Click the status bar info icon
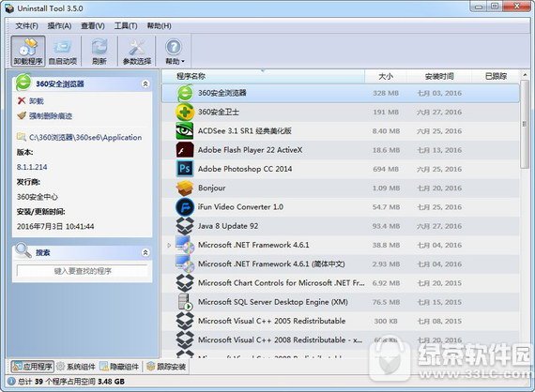 (x=11, y=382)
